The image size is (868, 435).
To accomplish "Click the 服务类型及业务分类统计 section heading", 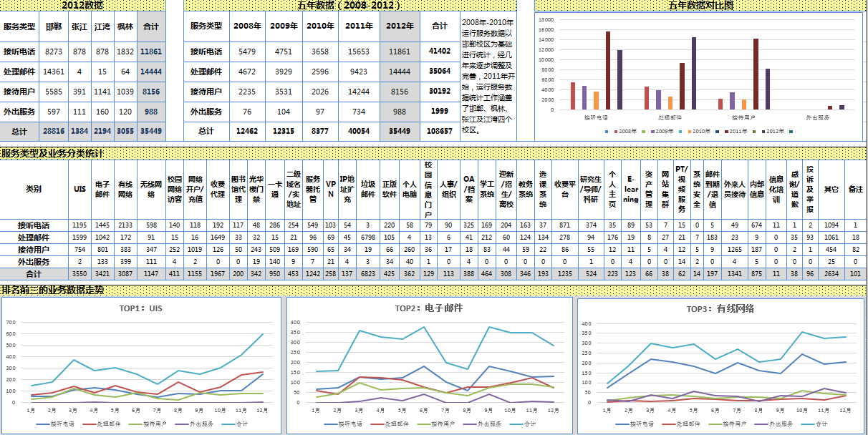I will tap(53, 153).
